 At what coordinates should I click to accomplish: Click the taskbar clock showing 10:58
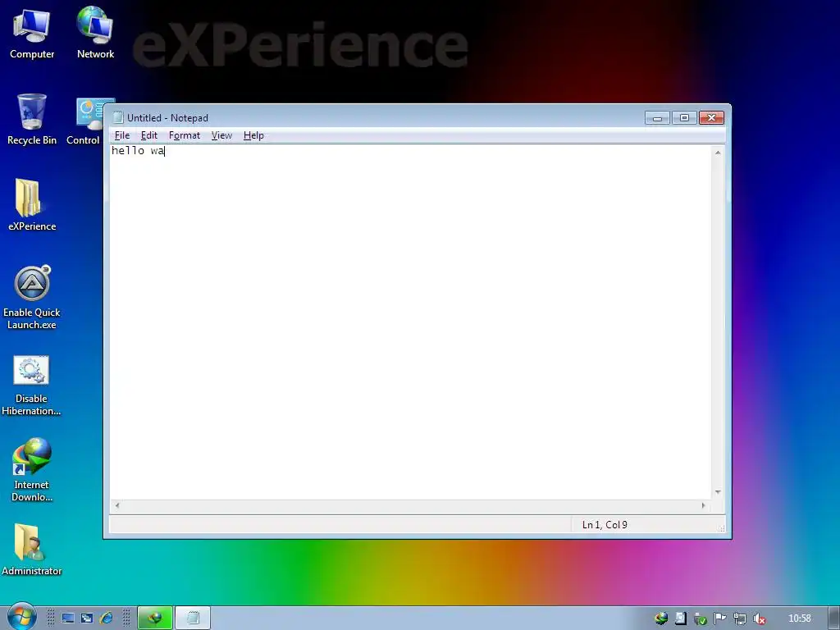pyautogui.click(x=799, y=619)
